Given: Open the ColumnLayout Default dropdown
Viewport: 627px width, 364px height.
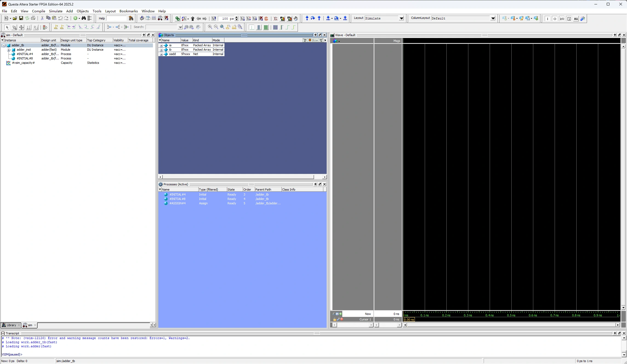Looking at the screenshot, I should (493, 18).
